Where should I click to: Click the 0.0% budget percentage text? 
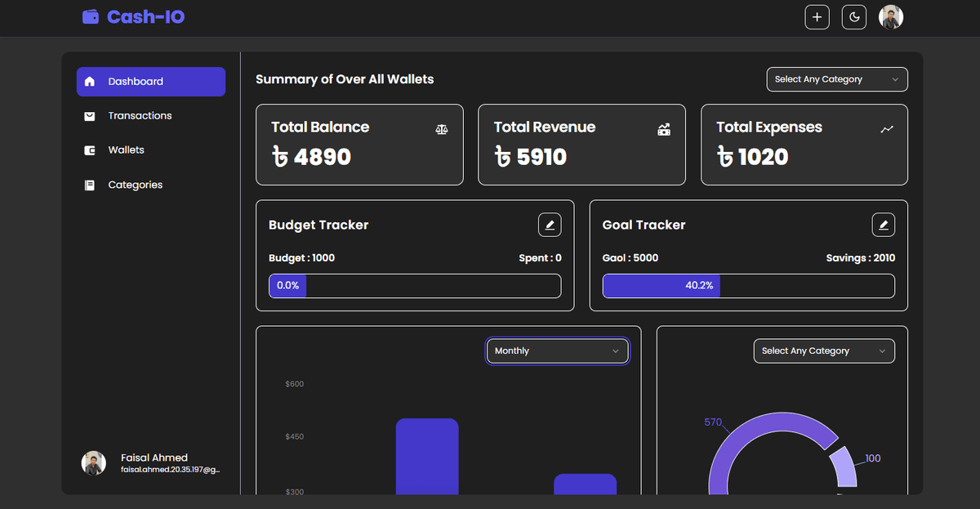[287, 286]
